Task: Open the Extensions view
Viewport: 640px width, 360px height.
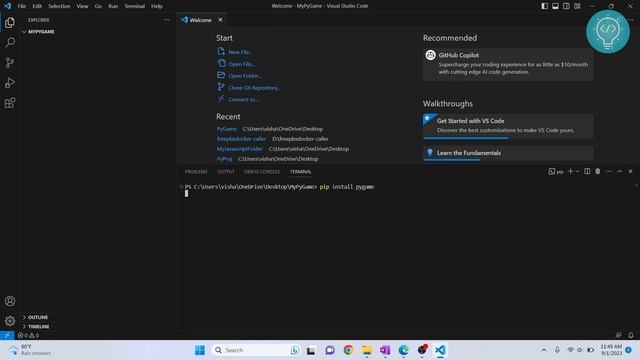Action: point(10,103)
